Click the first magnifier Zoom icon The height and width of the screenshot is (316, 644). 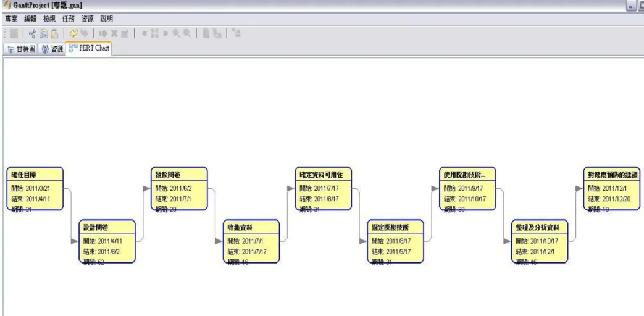click(x=176, y=34)
